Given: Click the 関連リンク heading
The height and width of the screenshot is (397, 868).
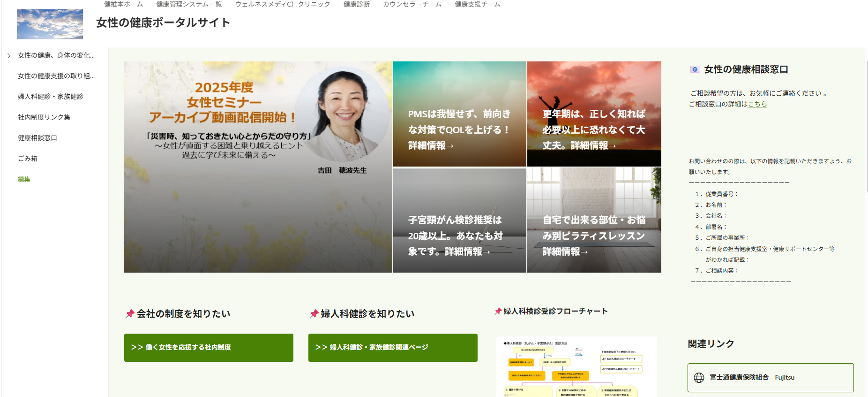Looking at the screenshot, I should pyautogui.click(x=711, y=344).
